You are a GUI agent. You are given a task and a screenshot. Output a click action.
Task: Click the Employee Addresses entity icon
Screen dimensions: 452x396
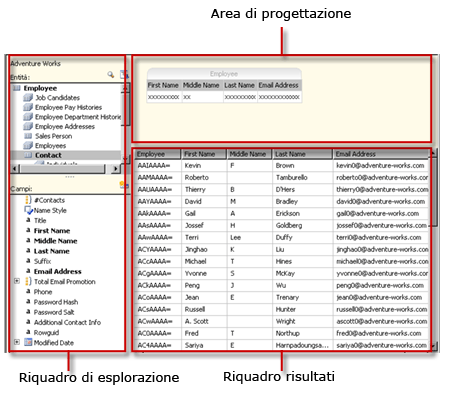28,127
